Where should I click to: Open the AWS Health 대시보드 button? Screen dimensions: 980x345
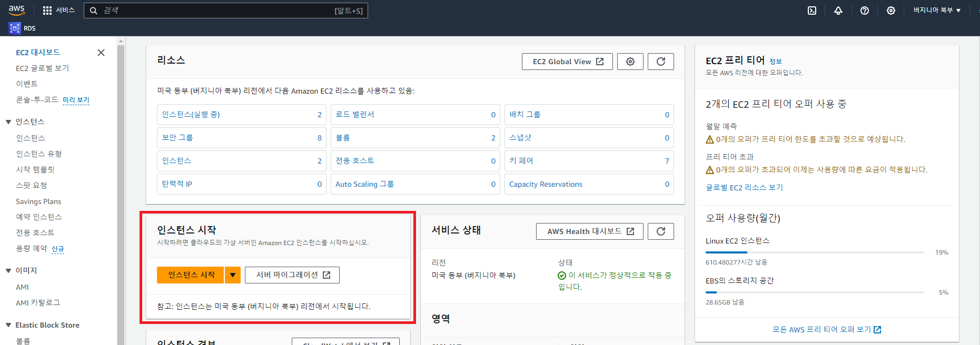[590, 231]
